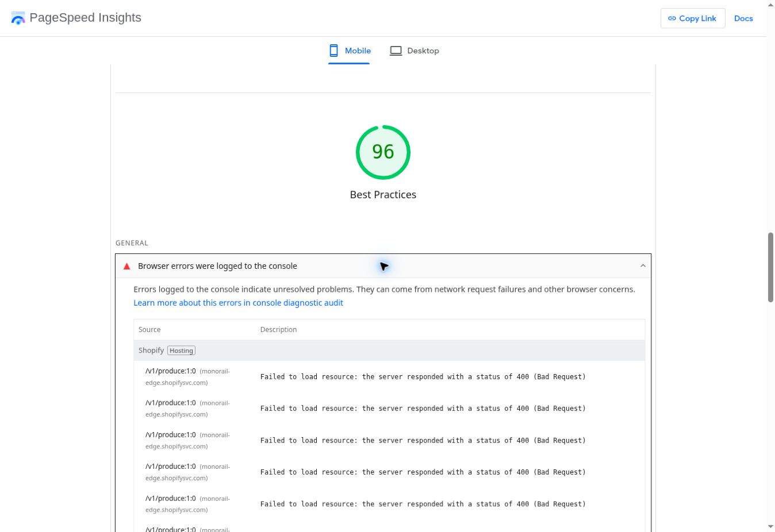Click the PageSpeed Insights title text
This screenshot has height=532, width=775.
coord(85,18)
